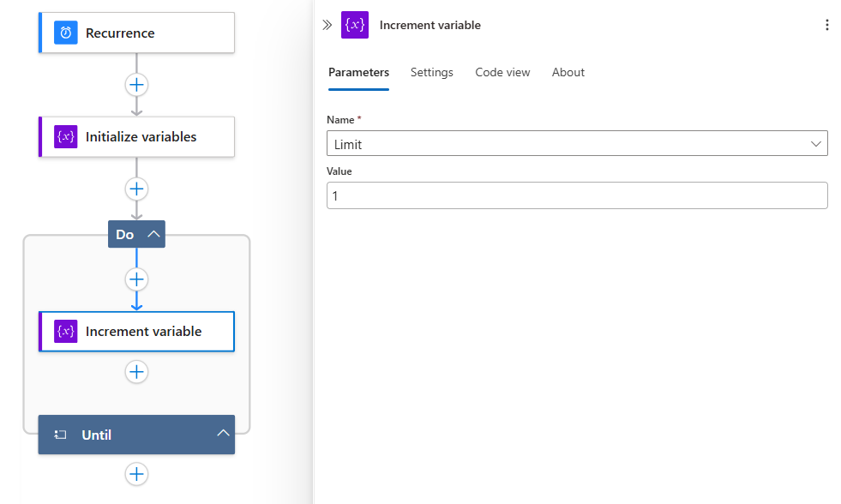This screenshot has width=841, height=504.
Task: Click the plus icon inside the Do loop
Action: tap(136, 279)
